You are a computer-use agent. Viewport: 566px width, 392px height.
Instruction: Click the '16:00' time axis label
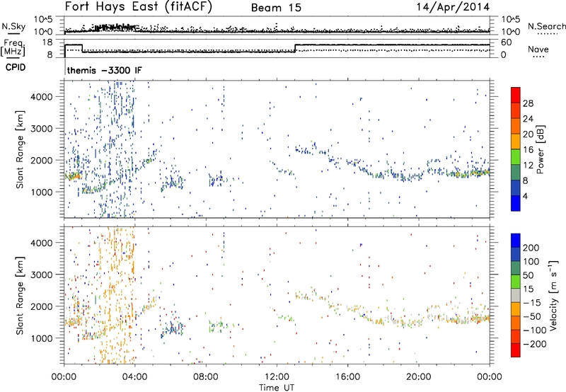coord(347,377)
